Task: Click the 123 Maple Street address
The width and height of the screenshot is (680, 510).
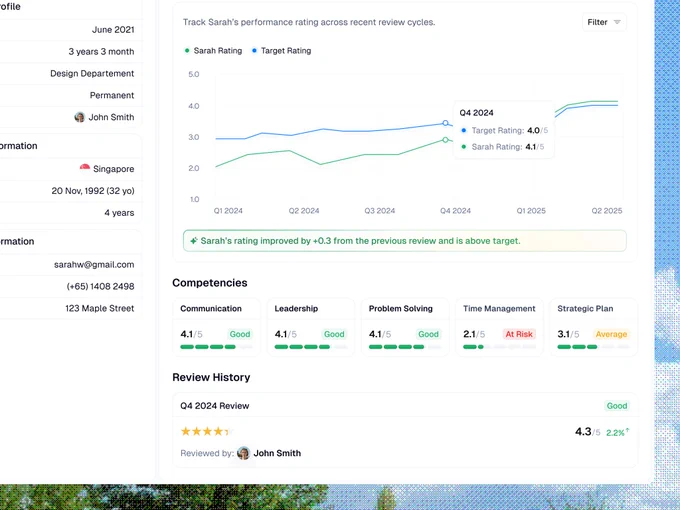Action: (100, 308)
